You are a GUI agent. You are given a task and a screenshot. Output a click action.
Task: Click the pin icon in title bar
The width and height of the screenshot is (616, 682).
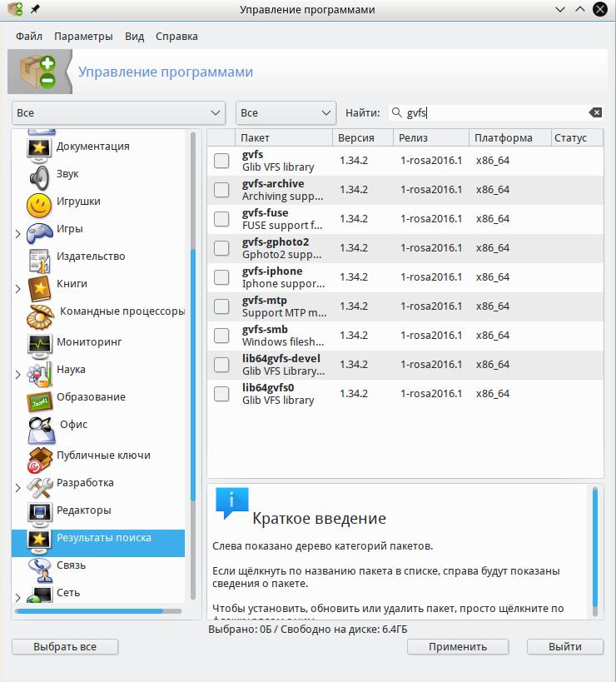point(35,9)
